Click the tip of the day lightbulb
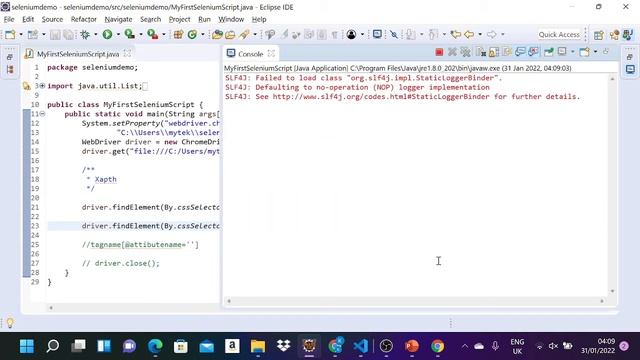The width and height of the screenshot is (640, 360). [x=10, y=323]
